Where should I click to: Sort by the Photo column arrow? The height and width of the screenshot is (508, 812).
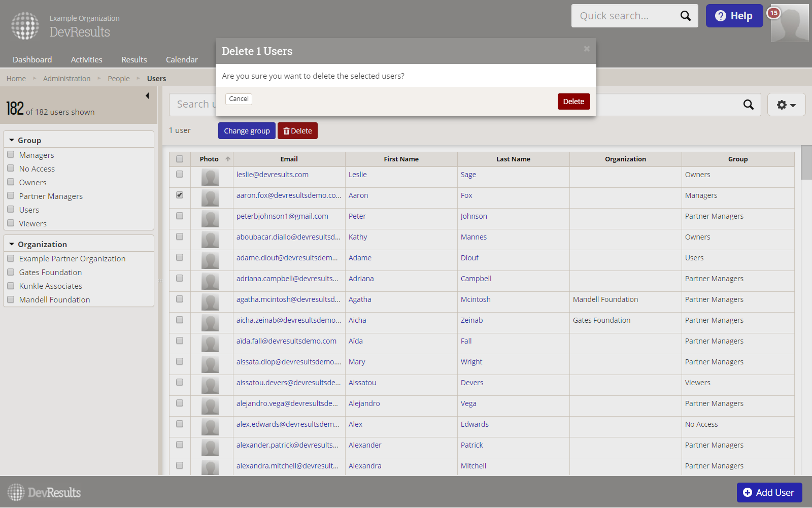(228, 159)
